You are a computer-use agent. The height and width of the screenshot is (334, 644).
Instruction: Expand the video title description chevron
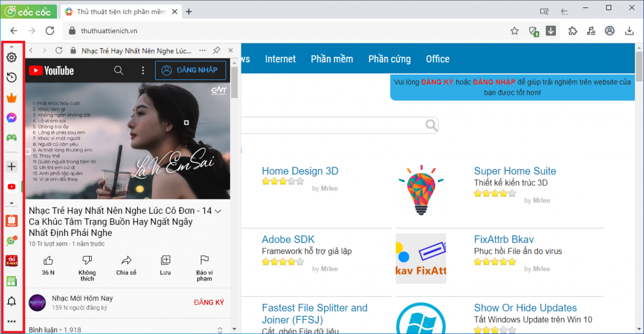tap(218, 211)
